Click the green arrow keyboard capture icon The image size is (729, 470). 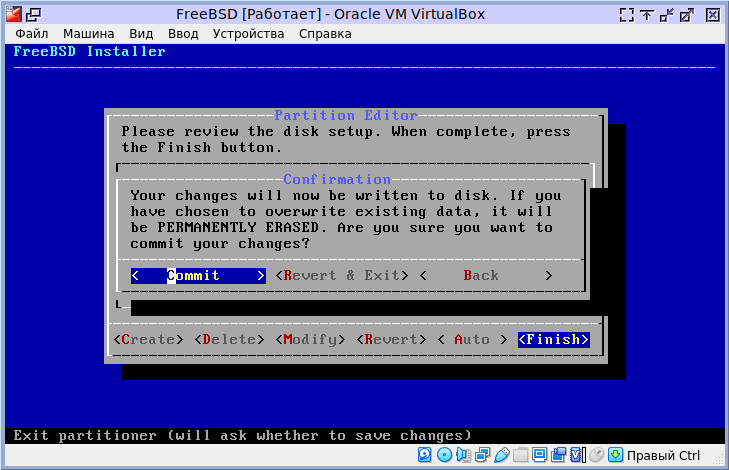(x=615, y=455)
